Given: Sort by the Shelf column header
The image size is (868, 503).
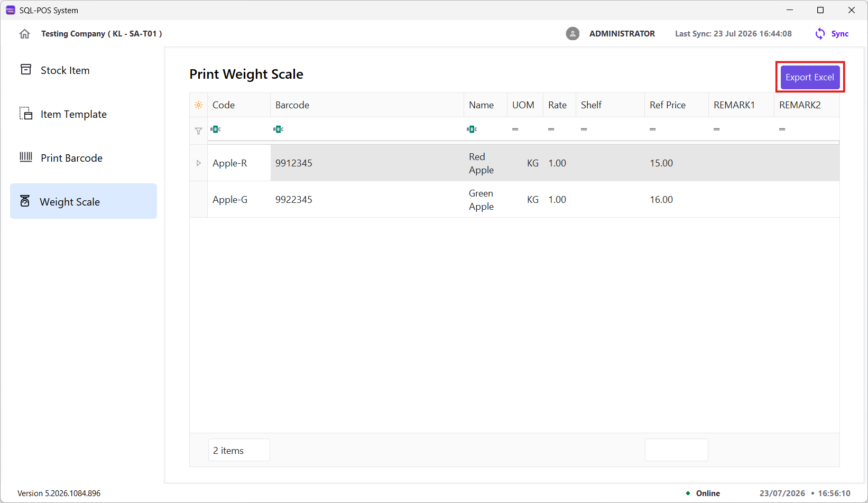Looking at the screenshot, I should point(611,105).
